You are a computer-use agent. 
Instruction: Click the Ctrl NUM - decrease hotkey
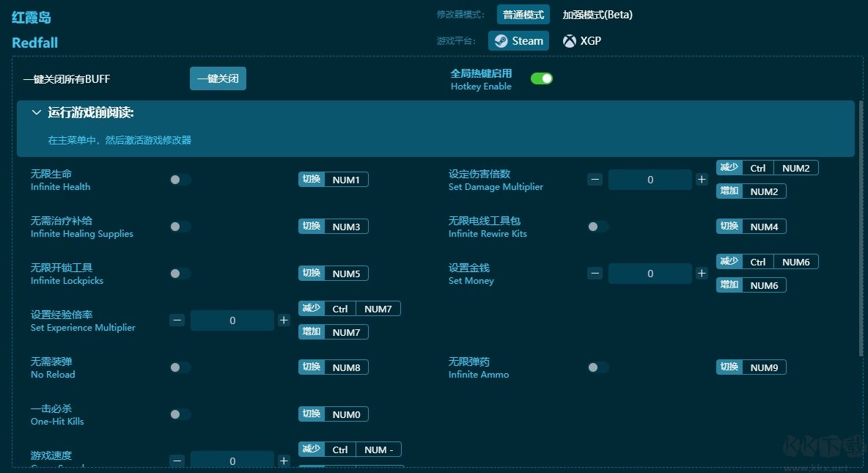pos(350,450)
